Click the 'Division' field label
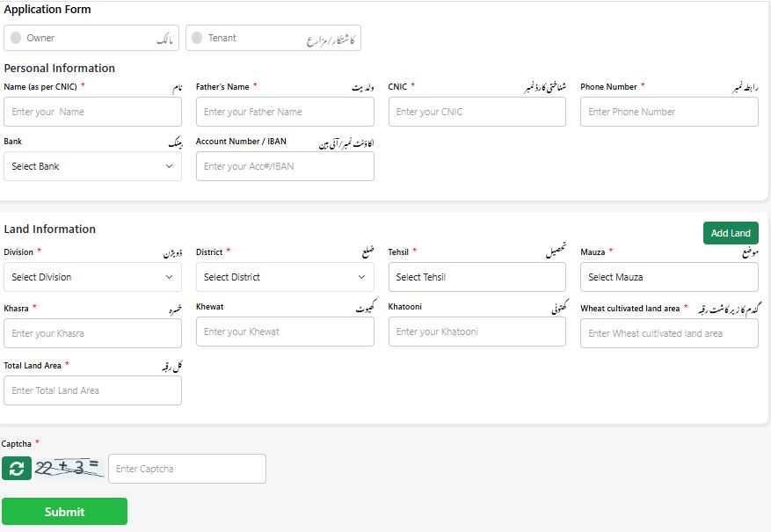771x532 pixels. (x=18, y=251)
